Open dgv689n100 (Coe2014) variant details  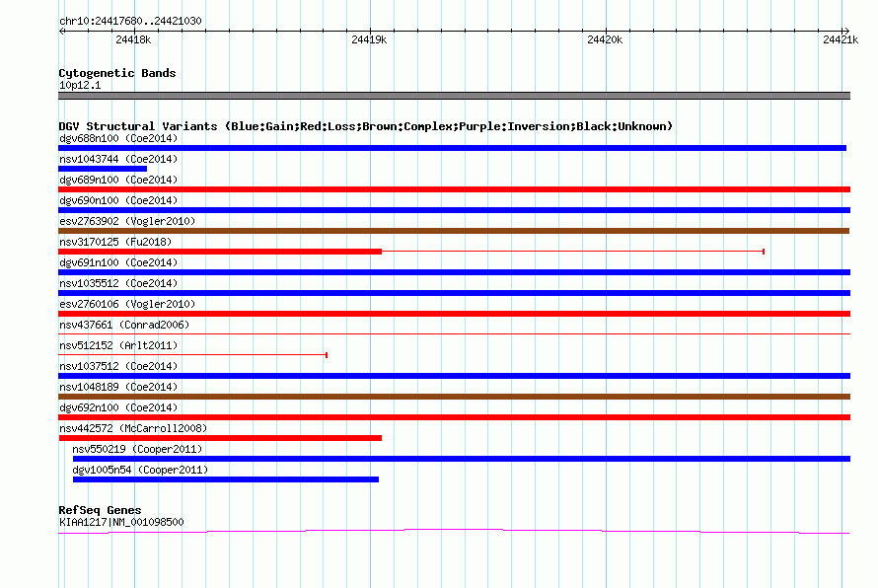pyautogui.click(x=118, y=180)
